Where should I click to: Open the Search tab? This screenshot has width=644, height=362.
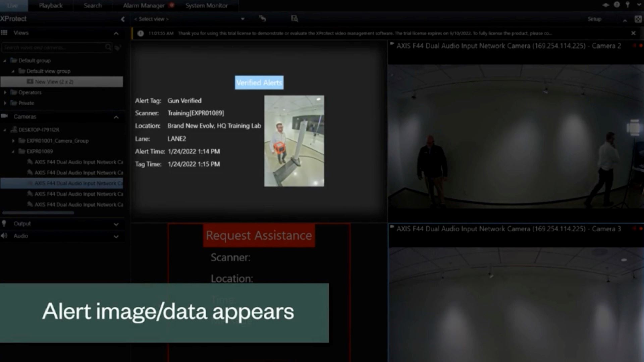tap(93, 5)
